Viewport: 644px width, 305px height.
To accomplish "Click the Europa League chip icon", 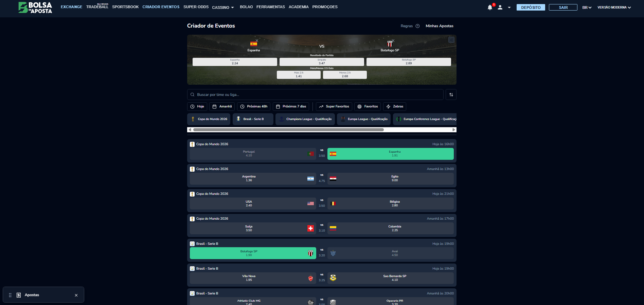I will click(x=343, y=119).
